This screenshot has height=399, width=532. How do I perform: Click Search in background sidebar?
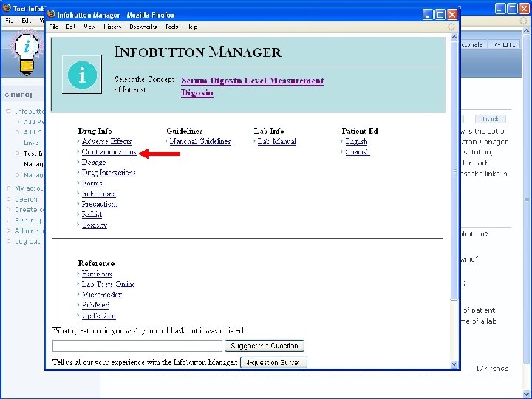26,199
